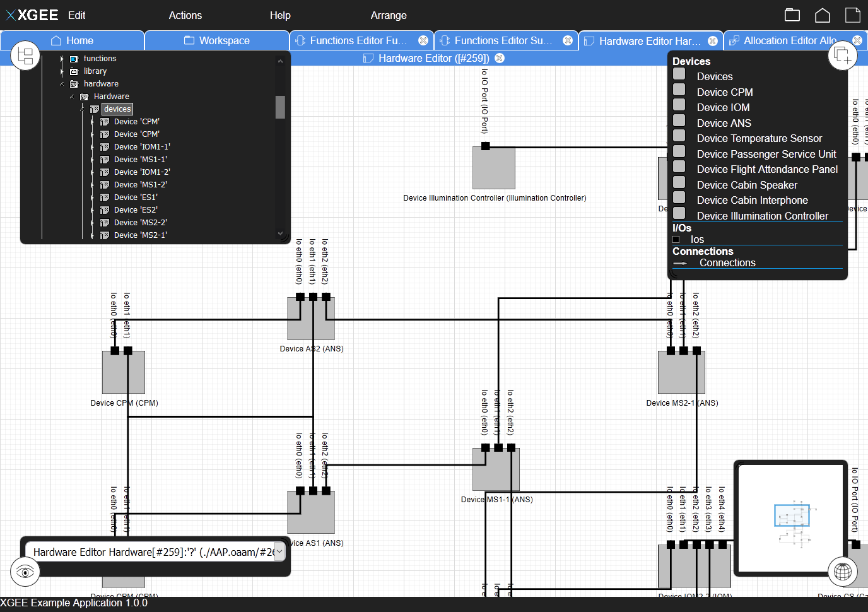Open the Help menu
This screenshot has width=868, height=612.
(280, 15)
